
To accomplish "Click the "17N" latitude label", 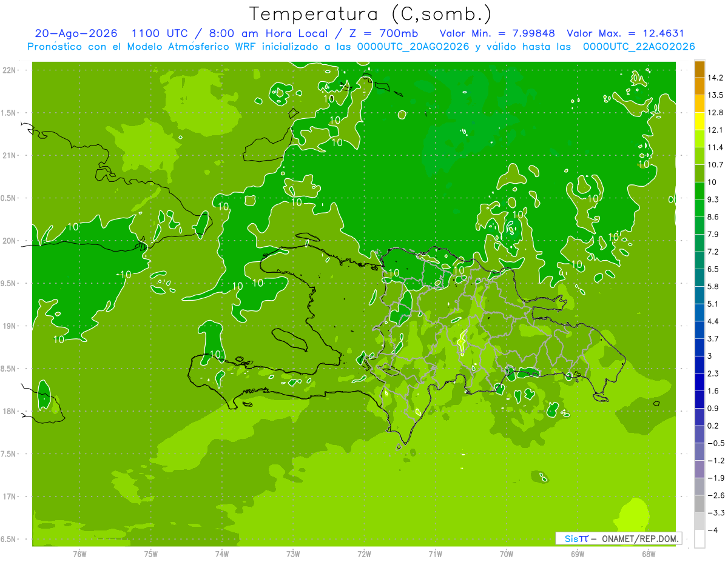I will click(10, 497).
